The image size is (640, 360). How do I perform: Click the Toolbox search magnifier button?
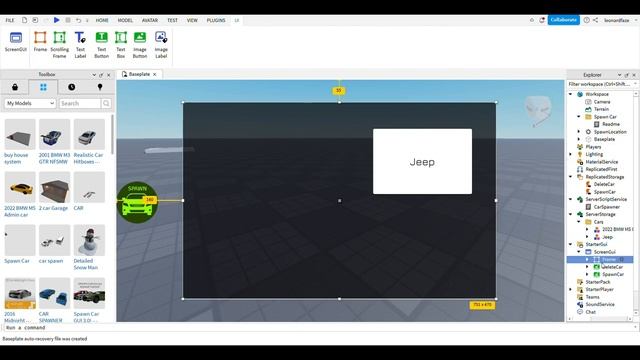[x=106, y=103]
